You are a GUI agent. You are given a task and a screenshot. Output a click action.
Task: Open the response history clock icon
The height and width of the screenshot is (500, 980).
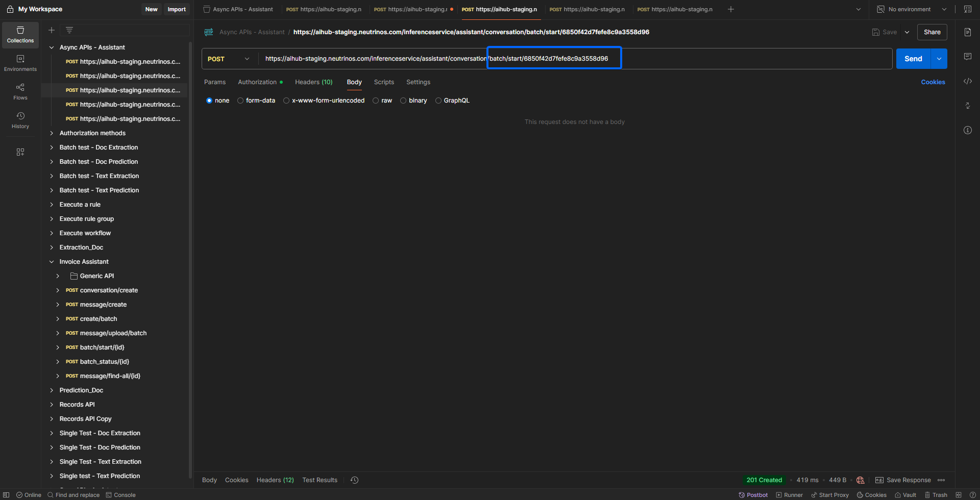click(355, 480)
